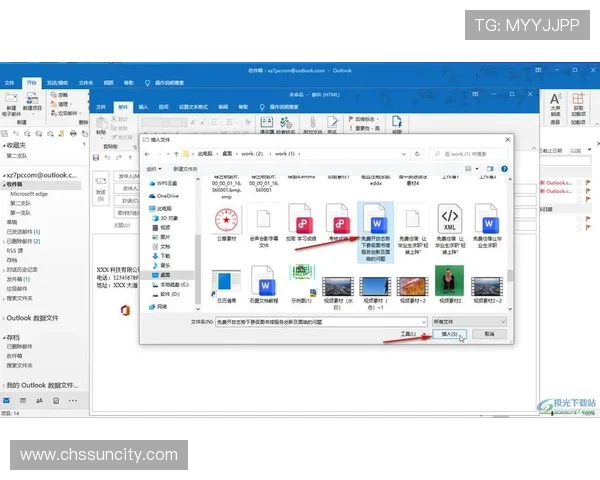Click the 新建文件夹 button
This screenshot has width=600, height=480.
[x=183, y=169]
